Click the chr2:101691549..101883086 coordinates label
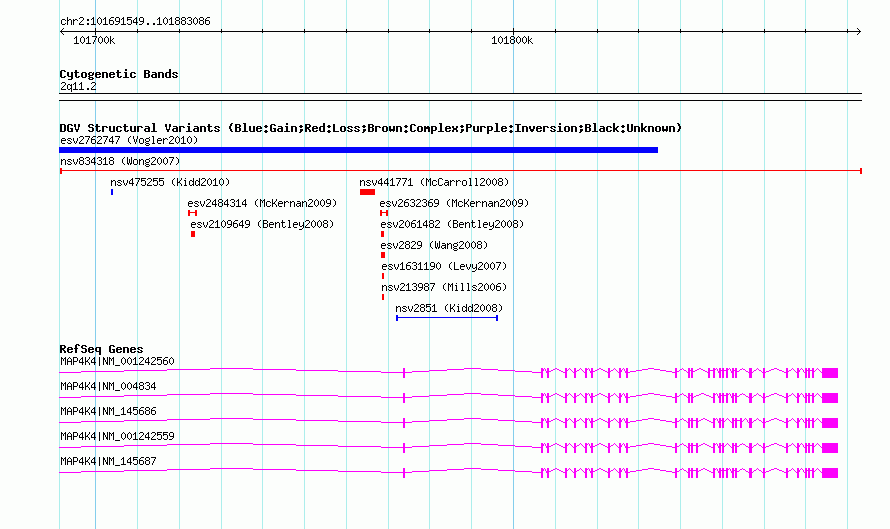This screenshot has height=529, width=890. pyautogui.click(x=135, y=22)
